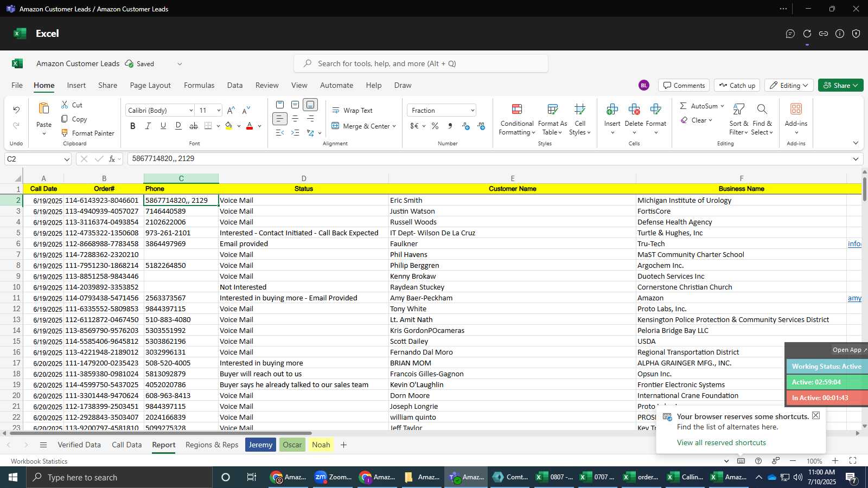Select Center horizontal alignment
This screenshot has width=868, height=488.
295,118
